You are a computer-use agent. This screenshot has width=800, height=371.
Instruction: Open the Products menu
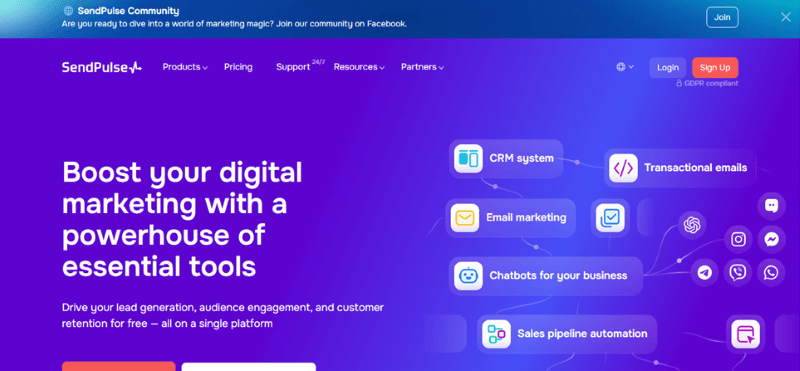coord(185,67)
